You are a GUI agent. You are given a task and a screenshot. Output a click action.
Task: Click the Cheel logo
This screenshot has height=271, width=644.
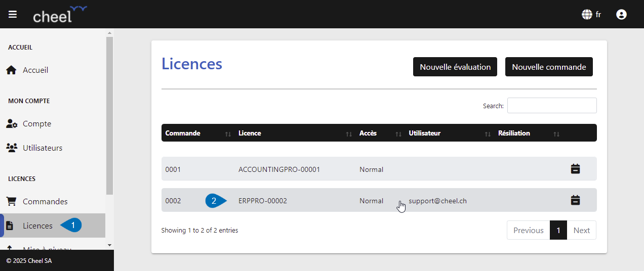click(60, 14)
